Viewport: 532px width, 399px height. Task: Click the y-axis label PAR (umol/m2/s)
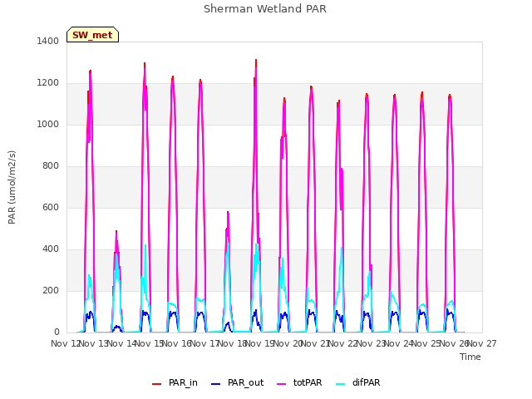tap(12, 187)
